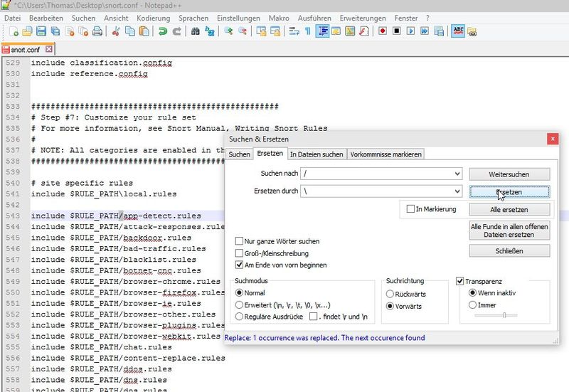Click the Save All toolbar icon
The height and width of the screenshot is (392, 569).
coord(55,31)
